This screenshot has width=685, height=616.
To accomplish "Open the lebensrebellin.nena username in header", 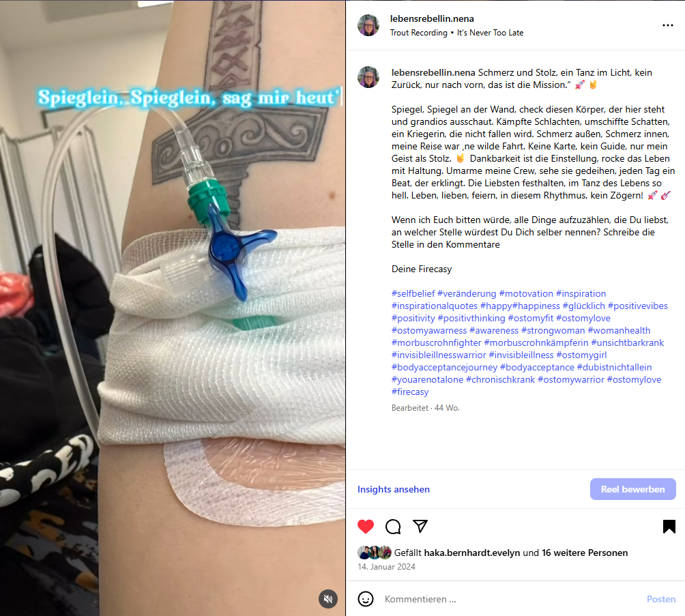I will [x=432, y=19].
